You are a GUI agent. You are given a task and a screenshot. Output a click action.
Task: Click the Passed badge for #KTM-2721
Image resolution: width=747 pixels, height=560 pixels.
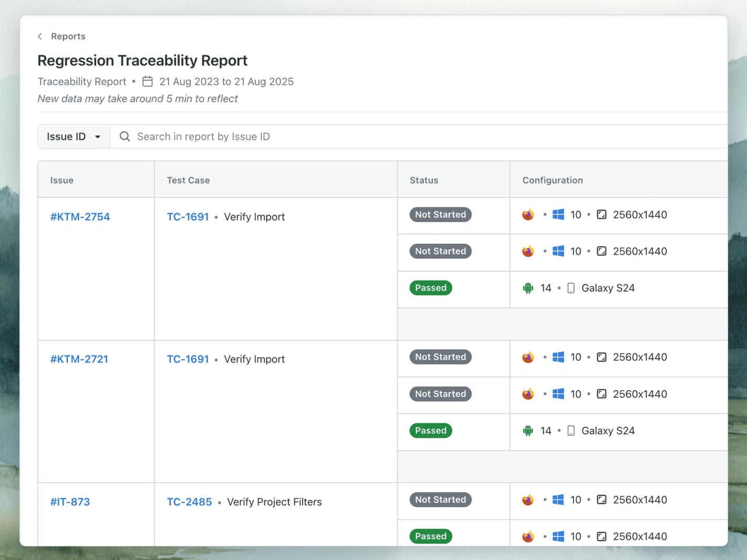[x=431, y=430]
